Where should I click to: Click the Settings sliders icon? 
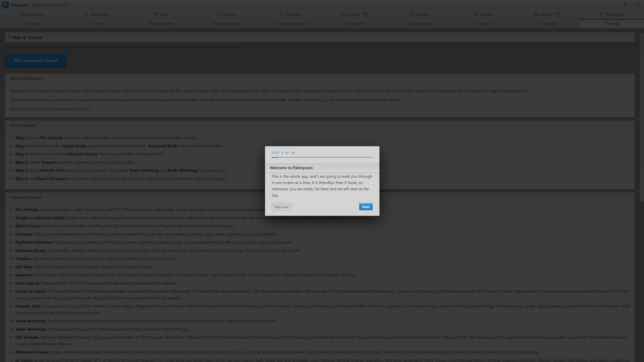coord(541,24)
